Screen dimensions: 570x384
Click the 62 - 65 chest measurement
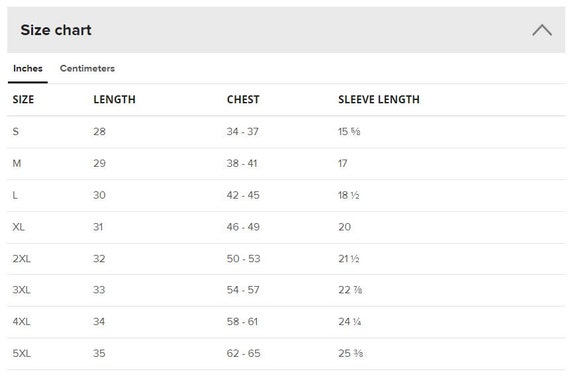244,353
